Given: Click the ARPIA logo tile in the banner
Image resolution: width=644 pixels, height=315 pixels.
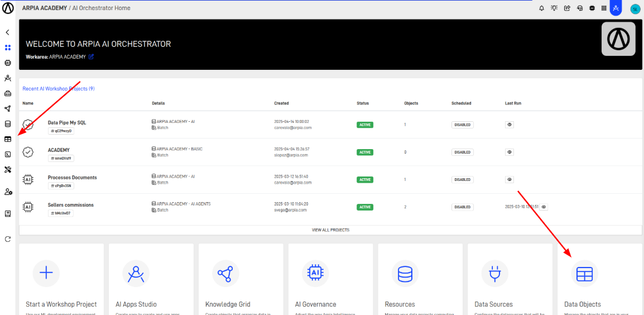Looking at the screenshot, I should 618,39.
